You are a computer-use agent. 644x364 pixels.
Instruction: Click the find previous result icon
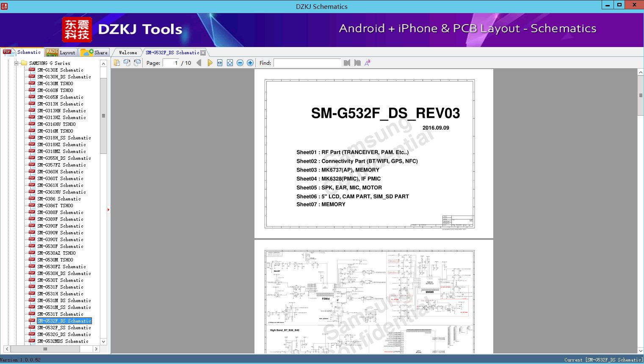coord(347,63)
